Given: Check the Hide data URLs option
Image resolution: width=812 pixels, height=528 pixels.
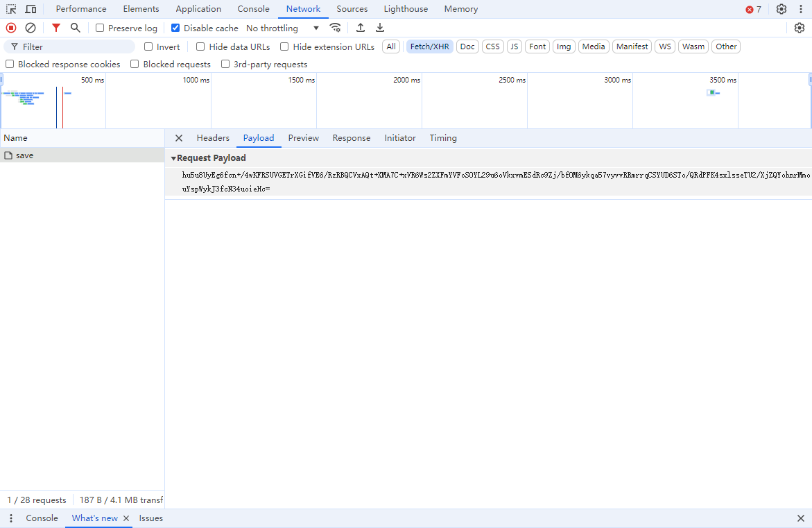Looking at the screenshot, I should click(x=200, y=47).
